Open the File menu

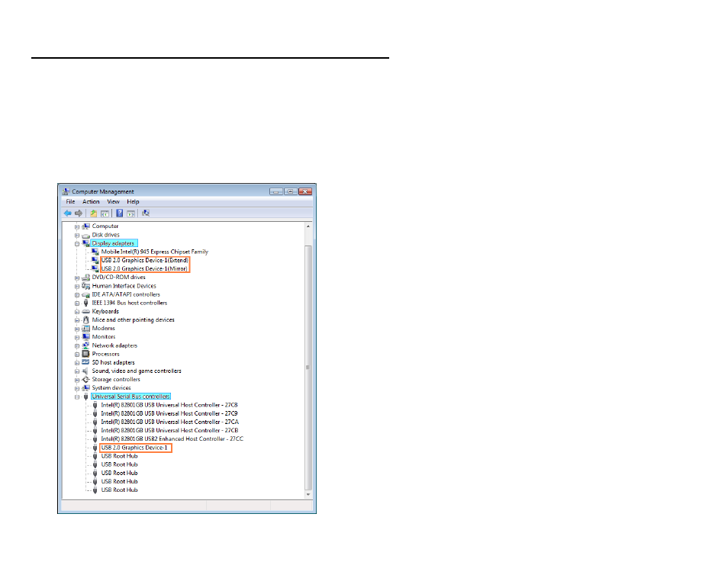[70, 202]
